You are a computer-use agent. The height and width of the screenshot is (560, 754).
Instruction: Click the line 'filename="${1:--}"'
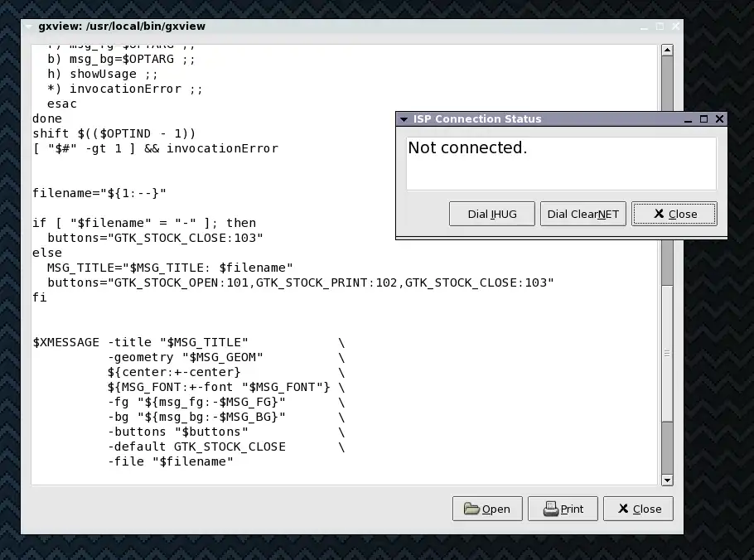(x=99, y=193)
